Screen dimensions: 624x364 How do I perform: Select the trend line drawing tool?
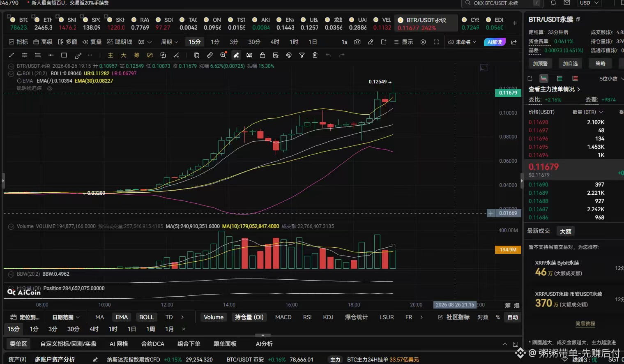click(12, 55)
